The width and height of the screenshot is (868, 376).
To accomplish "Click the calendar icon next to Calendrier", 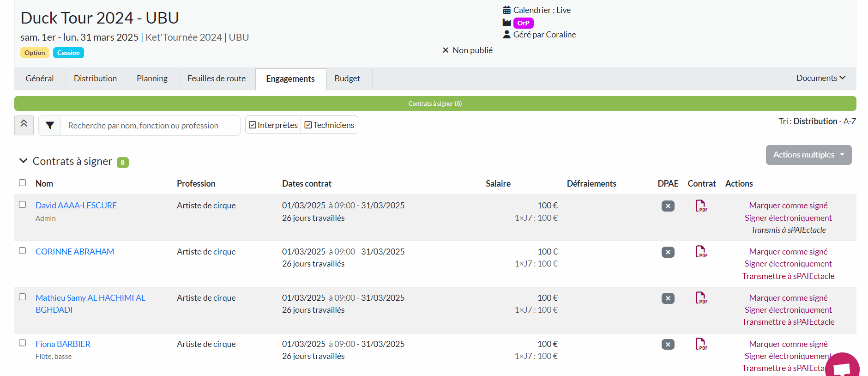I will pyautogui.click(x=506, y=10).
